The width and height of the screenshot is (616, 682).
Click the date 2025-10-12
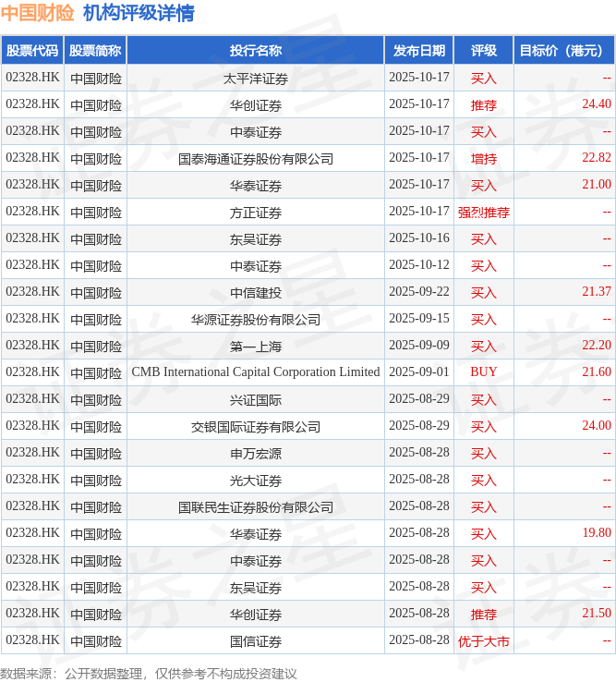click(419, 265)
